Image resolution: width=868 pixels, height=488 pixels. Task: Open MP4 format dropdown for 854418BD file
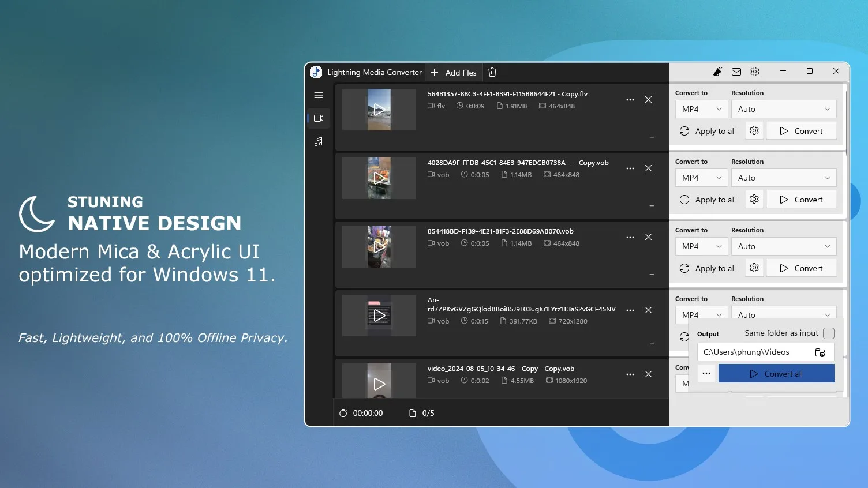701,246
